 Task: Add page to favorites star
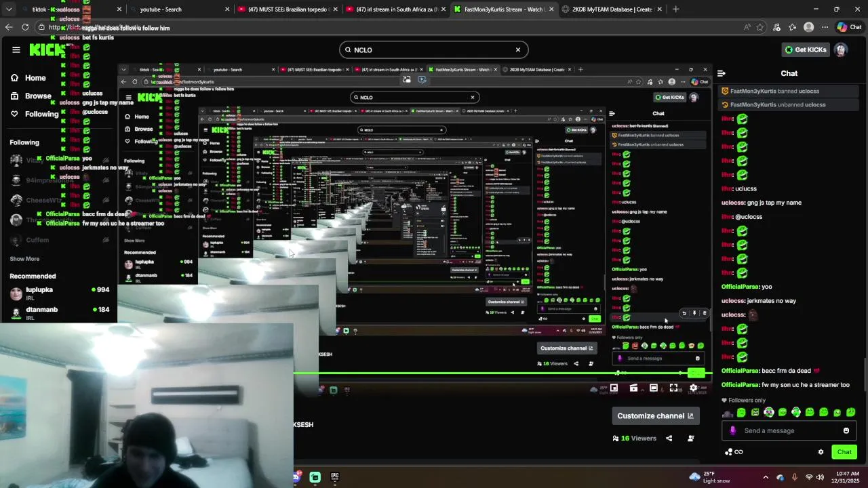coord(760,27)
